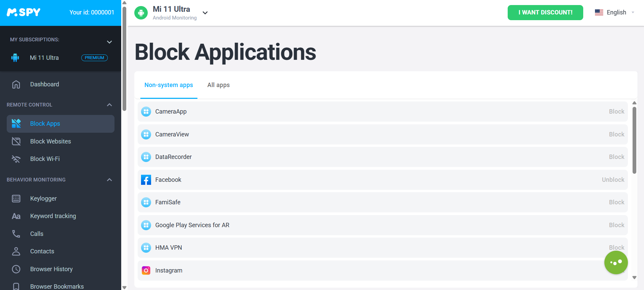The width and height of the screenshot is (644, 290).
Task: Block the CameraApp application
Action: tap(616, 112)
